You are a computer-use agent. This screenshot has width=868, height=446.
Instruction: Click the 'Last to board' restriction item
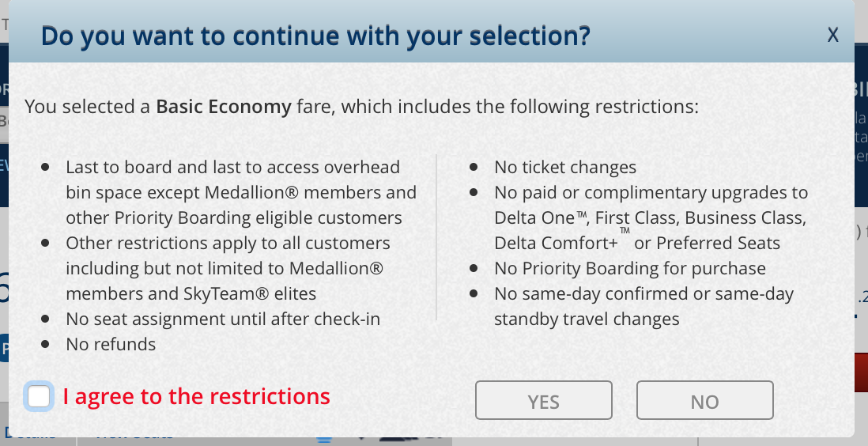click(241, 192)
